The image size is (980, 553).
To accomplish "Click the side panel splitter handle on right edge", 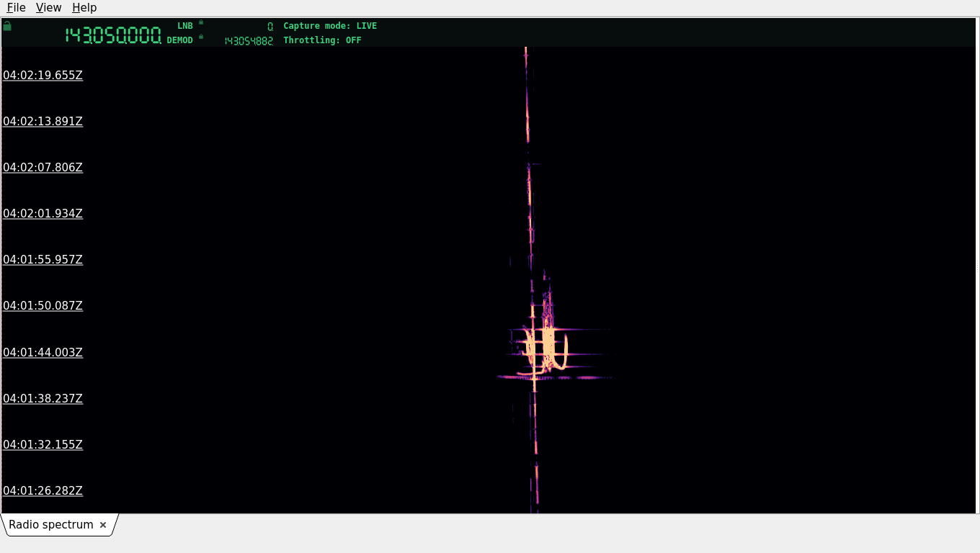I will tap(977, 266).
